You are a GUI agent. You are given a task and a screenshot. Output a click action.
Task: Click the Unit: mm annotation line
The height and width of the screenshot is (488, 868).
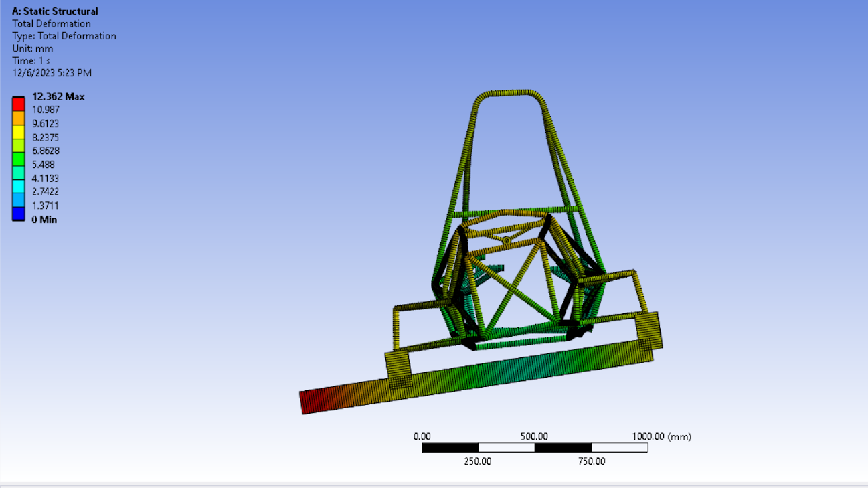pos(32,48)
